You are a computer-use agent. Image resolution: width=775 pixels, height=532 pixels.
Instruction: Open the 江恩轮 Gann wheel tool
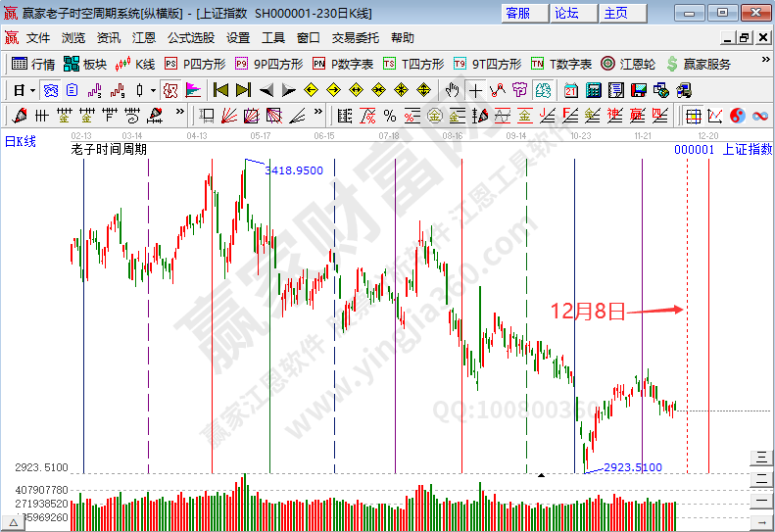[x=624, y=64]
